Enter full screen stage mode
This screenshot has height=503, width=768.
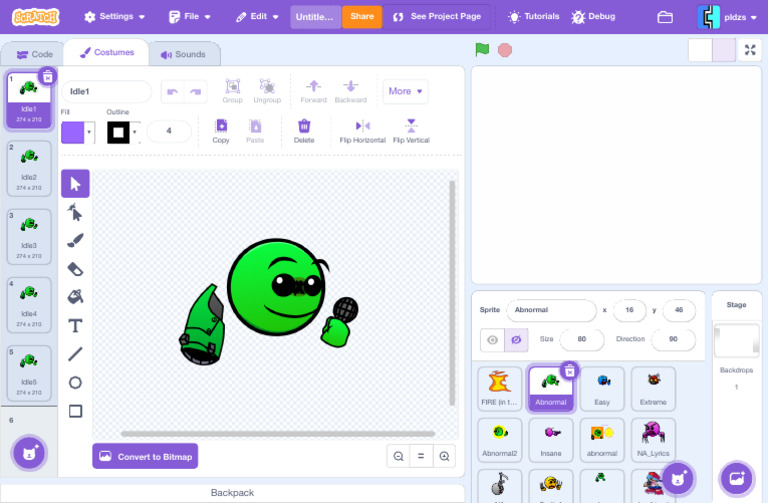750,50
